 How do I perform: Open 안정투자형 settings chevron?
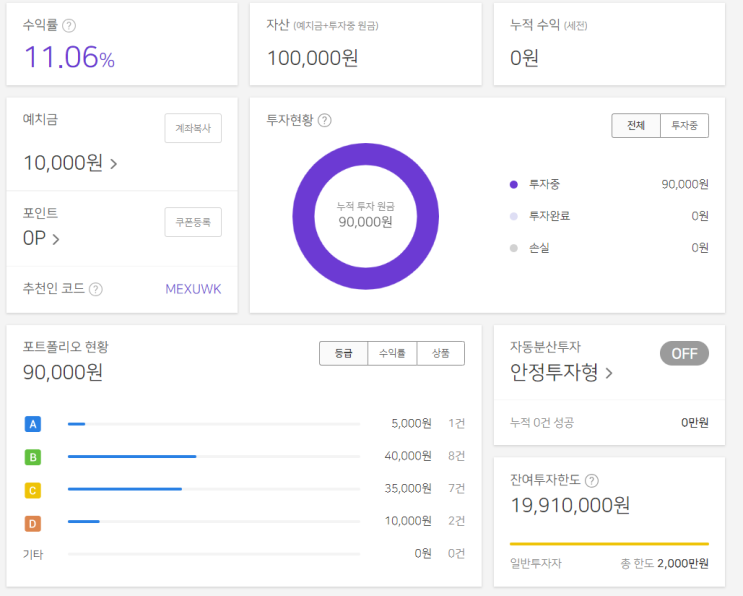point(609,373)
